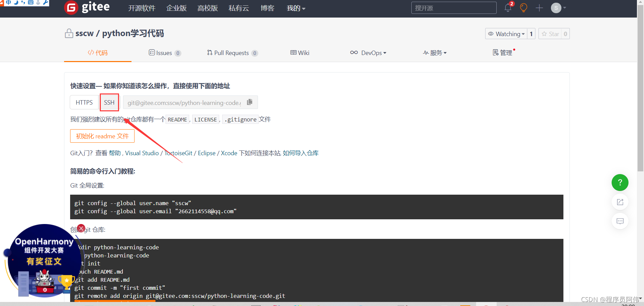Click the 搜开源 search input field
Image resolution: width=644 pixels, height=306 pixels.
tap(453, 8)
